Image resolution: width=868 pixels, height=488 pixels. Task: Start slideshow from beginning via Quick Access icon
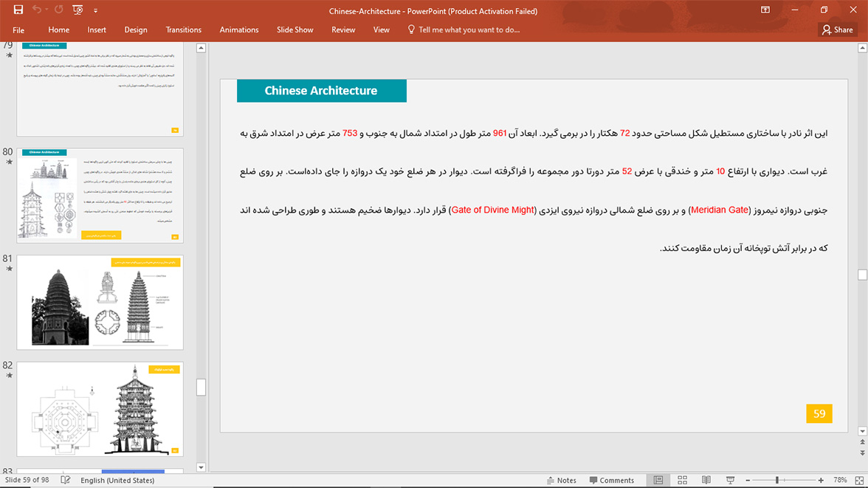coord(77,10)
